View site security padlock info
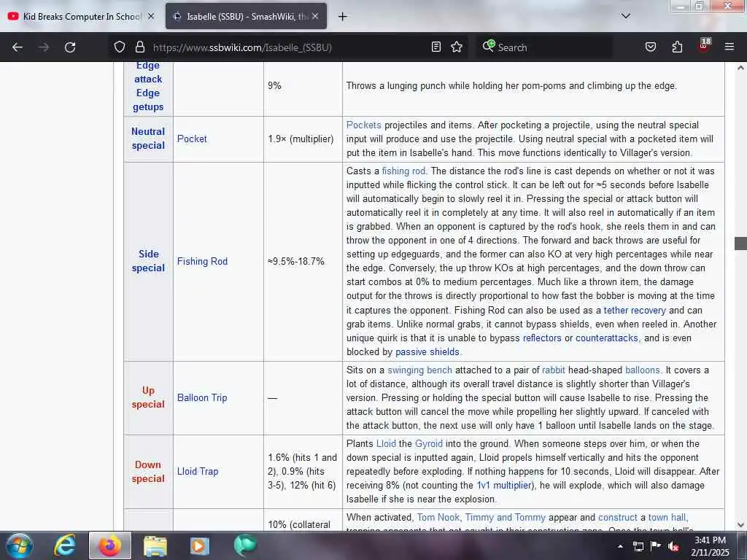Viewport: 747px width, 560px height. click(x=139, y=47)
